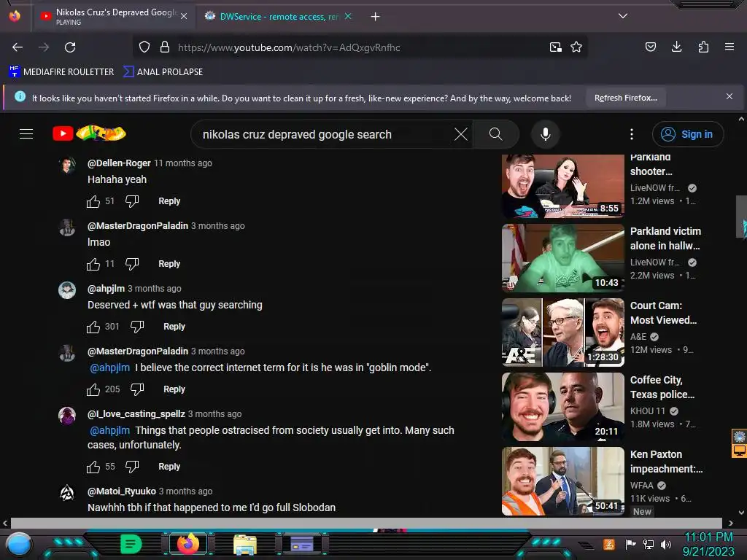Click the Refresh Firefox... button
747x560 pixels.
625,98
